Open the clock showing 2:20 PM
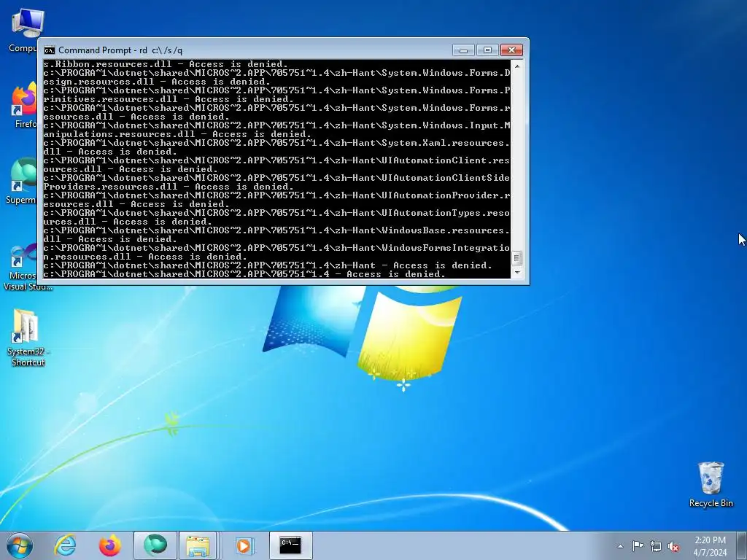This screenshot has width=747, height=560. click(x=710, y=545)
